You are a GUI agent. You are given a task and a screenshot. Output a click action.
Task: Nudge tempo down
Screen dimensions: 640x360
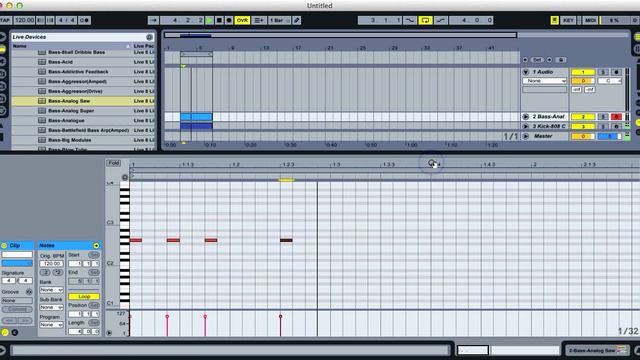click(x=40, y=20)
